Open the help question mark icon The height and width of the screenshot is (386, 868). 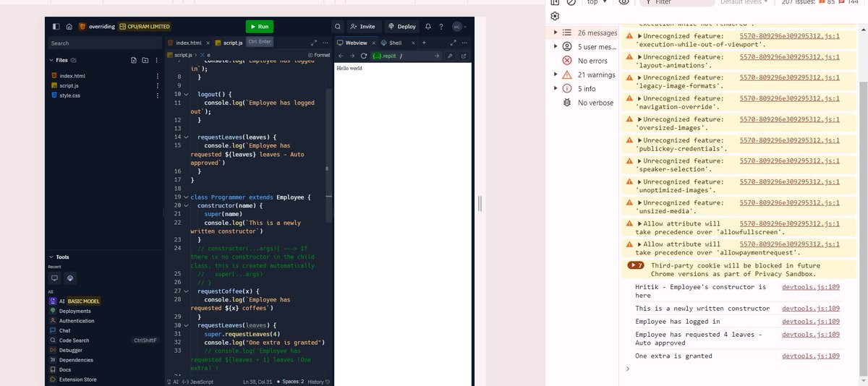(441, 27)
